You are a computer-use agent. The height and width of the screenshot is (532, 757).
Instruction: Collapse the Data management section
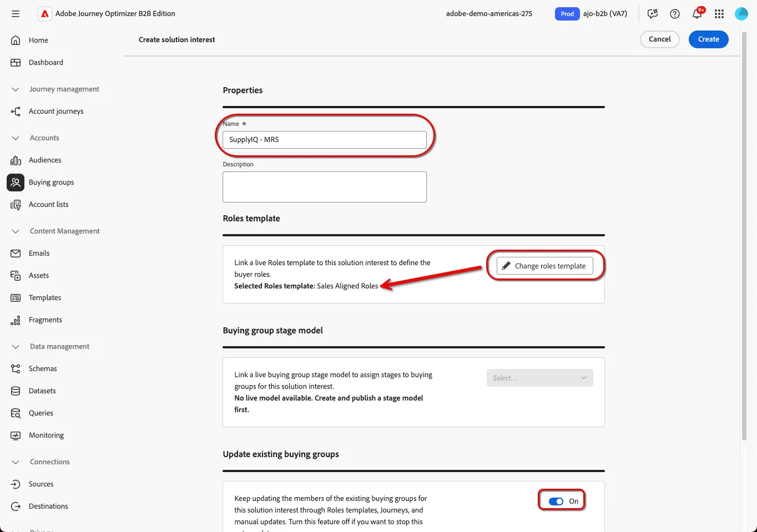(16, 346)
